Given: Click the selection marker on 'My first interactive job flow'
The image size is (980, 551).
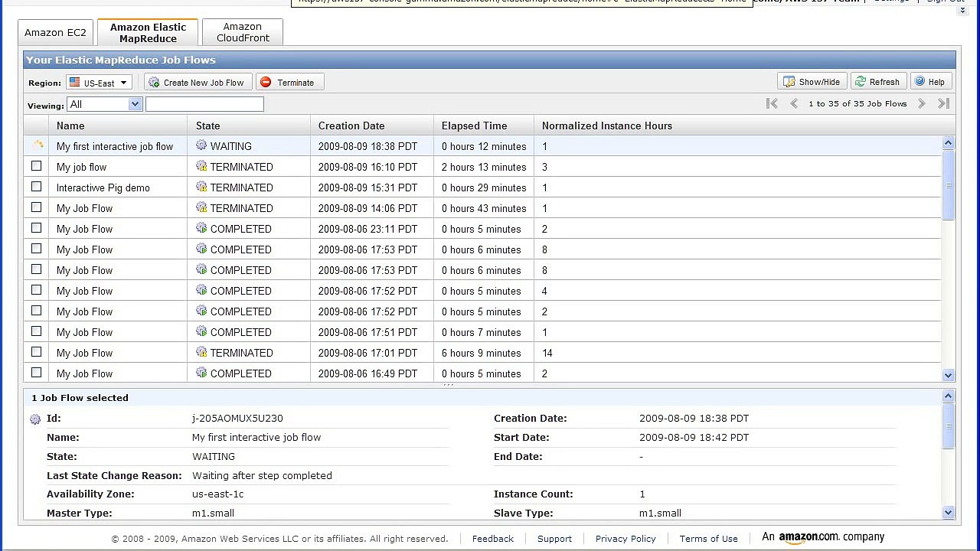Looking at the screenshot, I should 37,145.
